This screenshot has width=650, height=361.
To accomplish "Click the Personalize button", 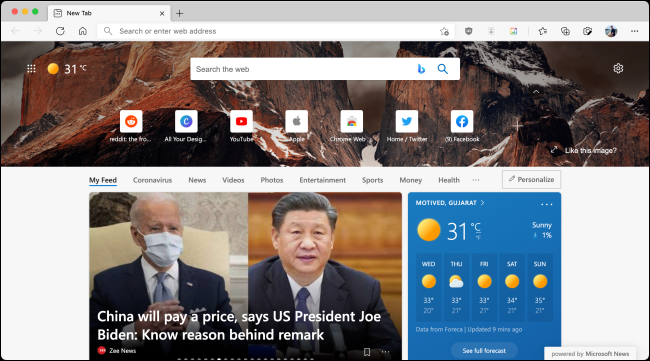I will coord(531,179).
